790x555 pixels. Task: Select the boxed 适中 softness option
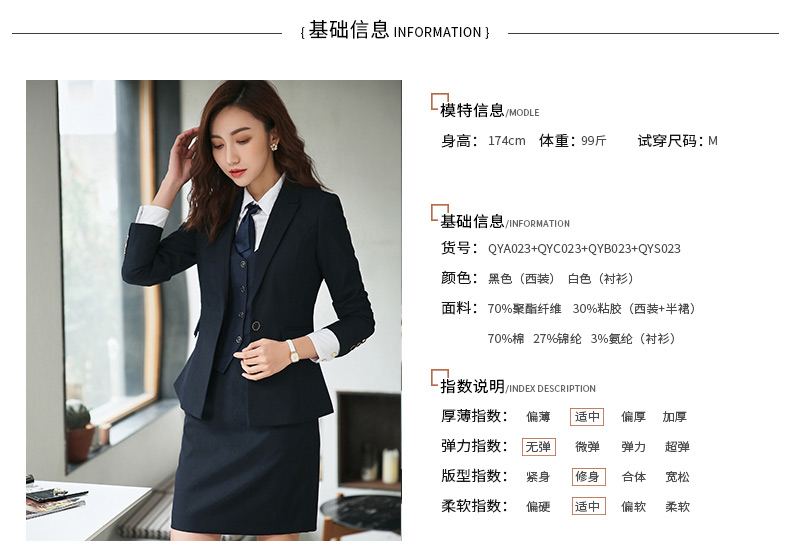click(x=588, y=506)
